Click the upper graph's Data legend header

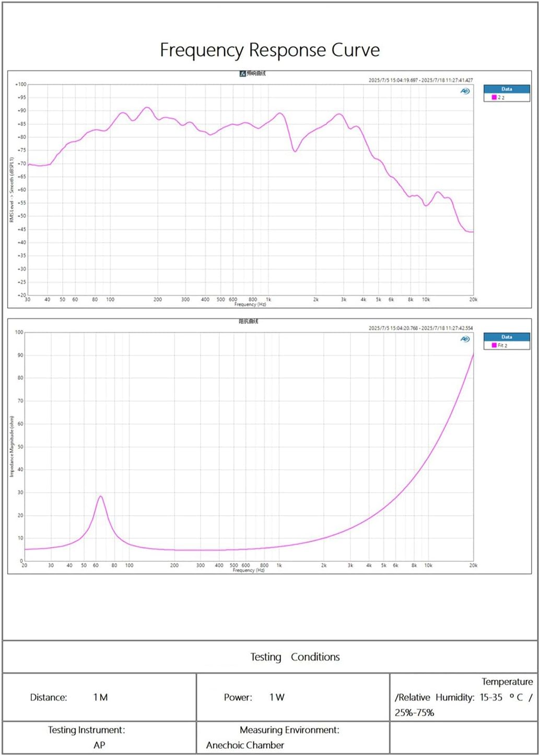click(x=507, y=89)
